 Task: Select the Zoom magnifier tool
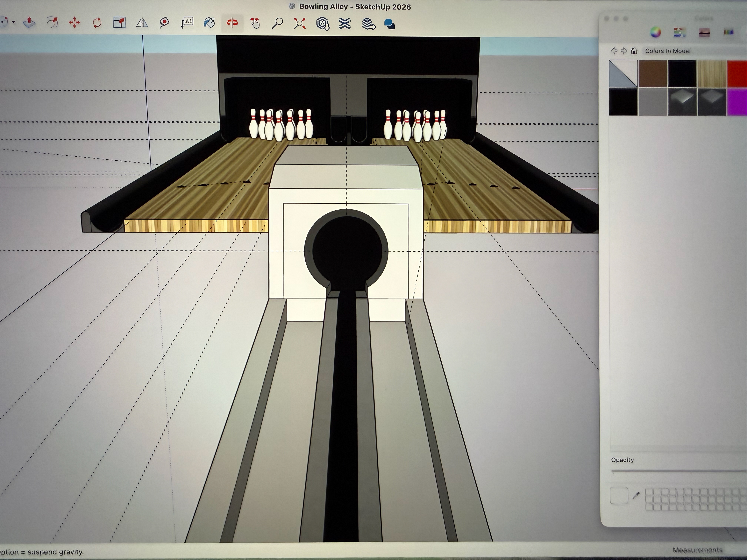pos(277,23)
